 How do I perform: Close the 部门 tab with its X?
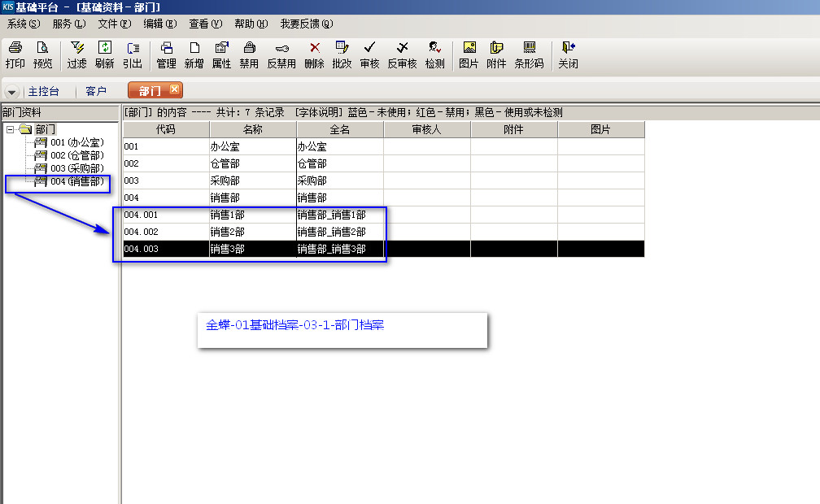pyautogui.click(x=174, y=89)
